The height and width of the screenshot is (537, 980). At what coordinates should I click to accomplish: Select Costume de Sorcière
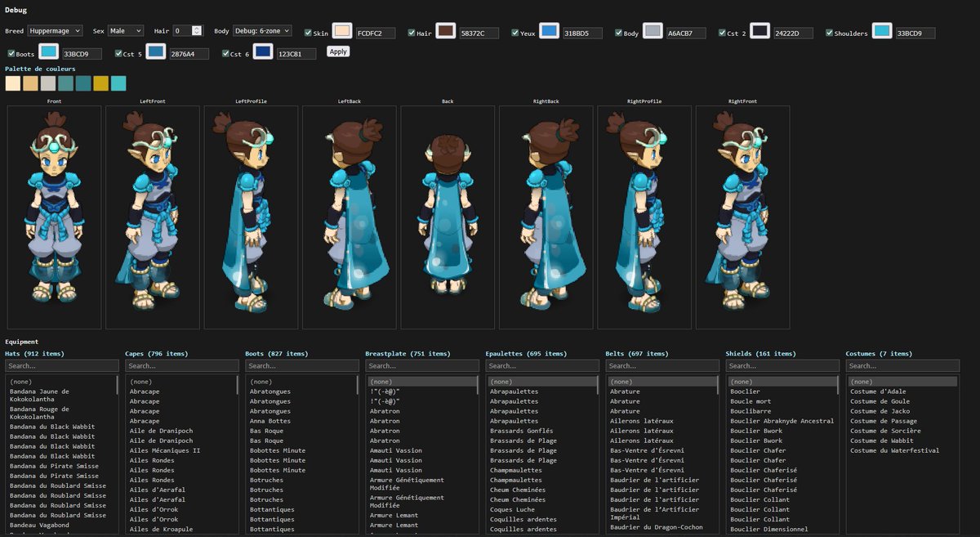click(x=902, y=431)
